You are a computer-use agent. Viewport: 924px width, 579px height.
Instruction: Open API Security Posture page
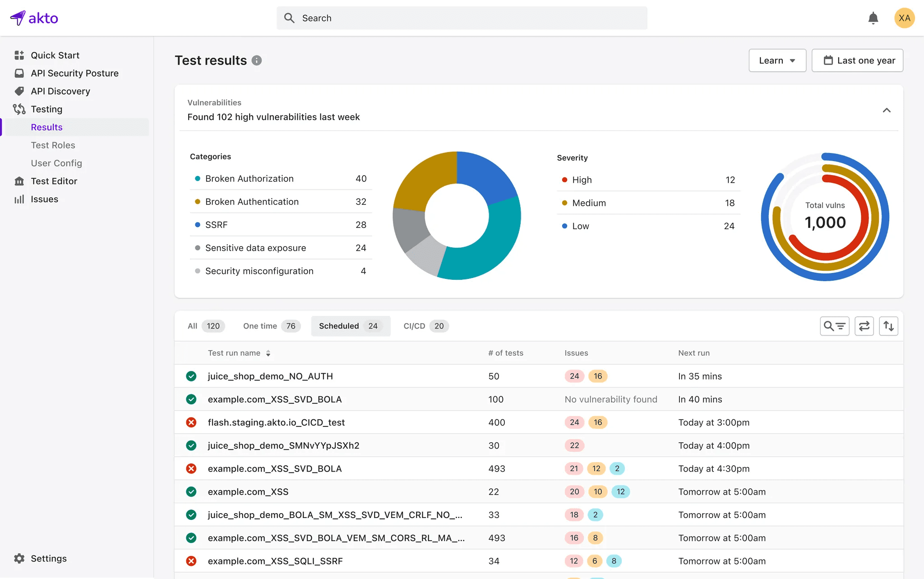[x=74, y=73]
